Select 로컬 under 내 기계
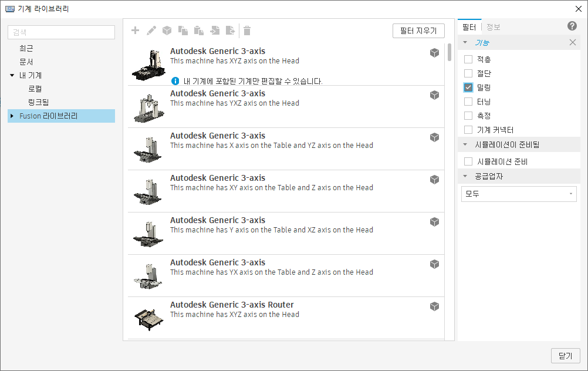Image resolution: width=588 pixels, height=371 pixels. click(35, 89)
